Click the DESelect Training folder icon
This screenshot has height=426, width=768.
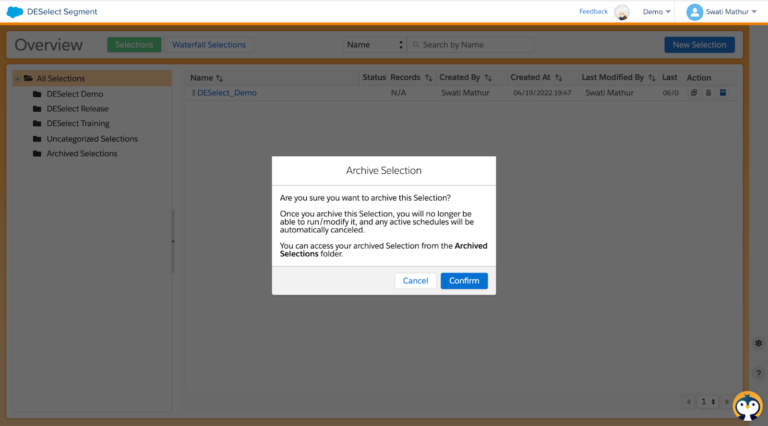coord(37,123)
